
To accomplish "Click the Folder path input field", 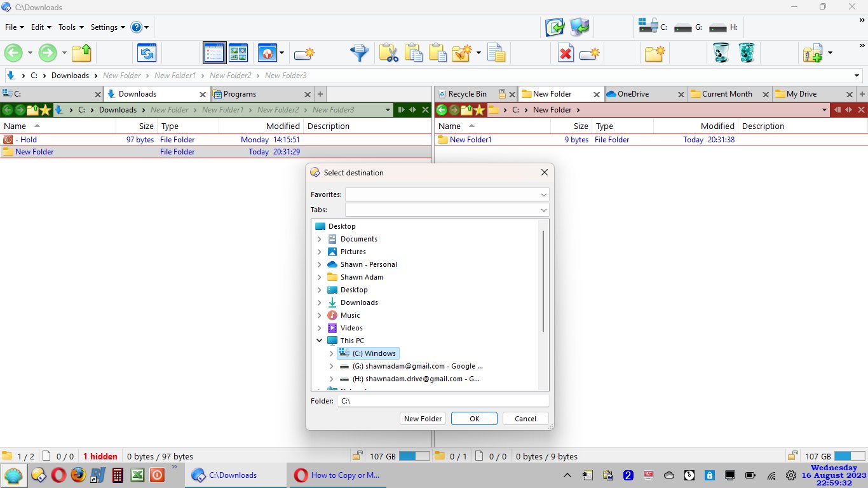I will click(443, 401).
